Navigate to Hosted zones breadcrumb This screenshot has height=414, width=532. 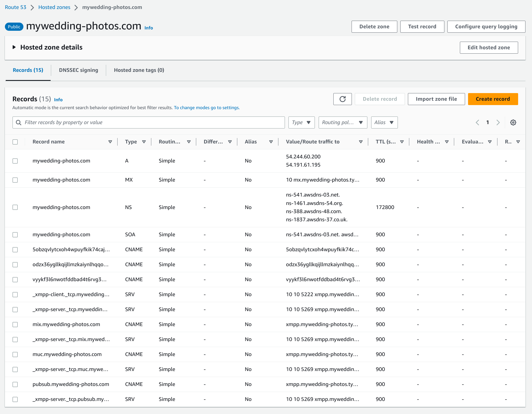pos(54,7)
